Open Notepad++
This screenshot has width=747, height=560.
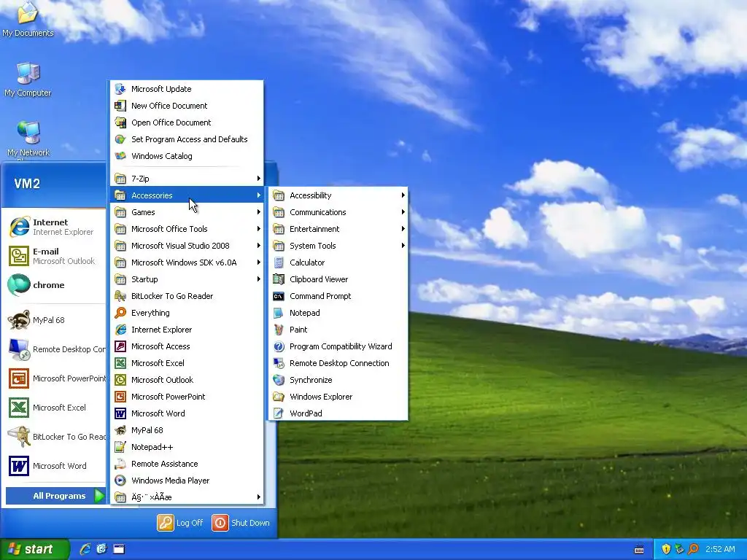tap(187, 447)
